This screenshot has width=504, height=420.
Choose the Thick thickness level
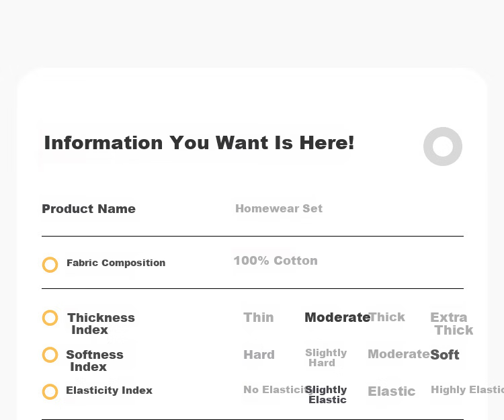click(387, 317)
